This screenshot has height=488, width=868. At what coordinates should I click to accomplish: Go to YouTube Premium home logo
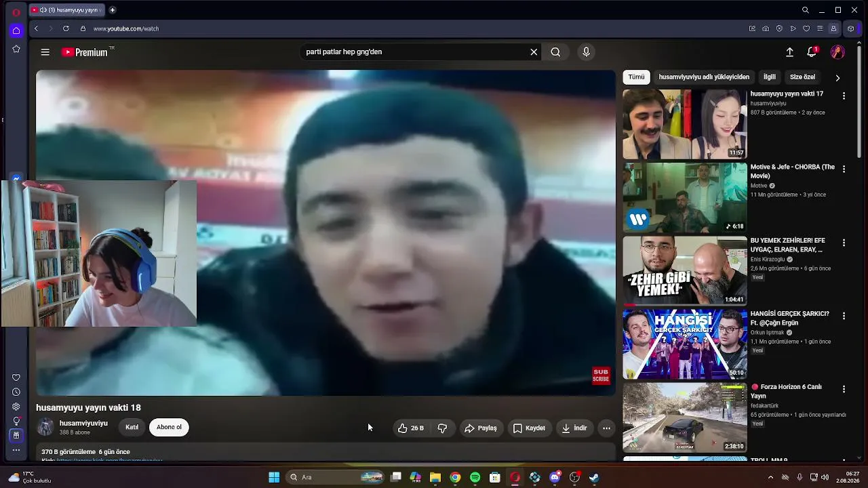84,52
